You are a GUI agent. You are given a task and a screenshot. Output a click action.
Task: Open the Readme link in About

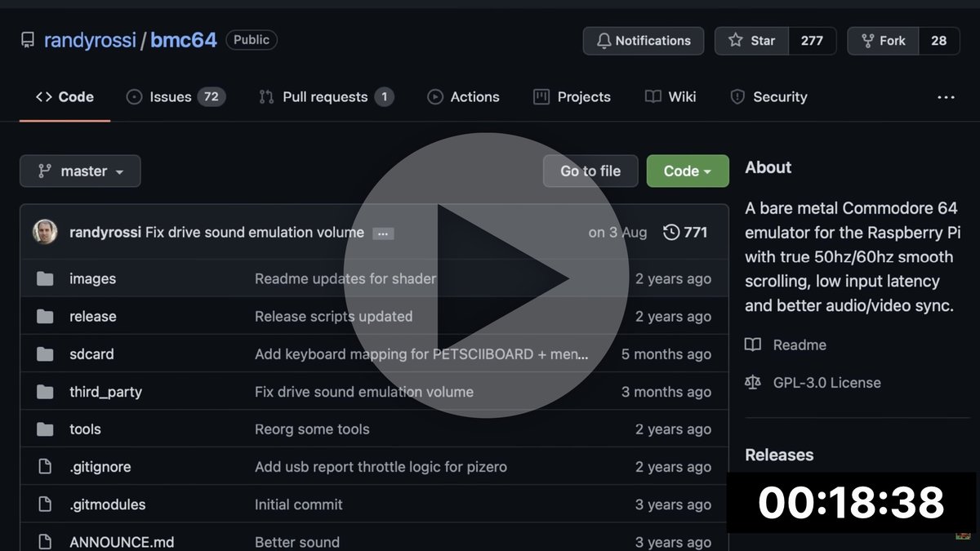[800, 344]
